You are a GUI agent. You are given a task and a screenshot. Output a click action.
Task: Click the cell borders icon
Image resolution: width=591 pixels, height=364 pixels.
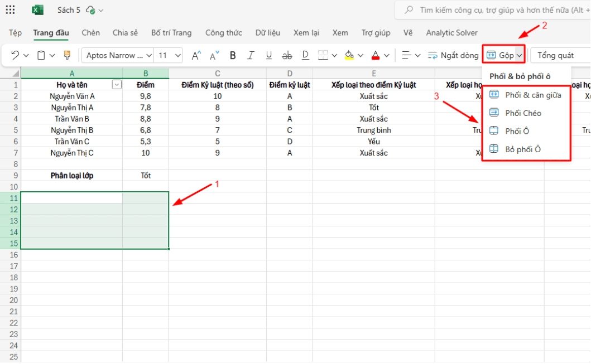pyautogui.click(x=323, y=56)
